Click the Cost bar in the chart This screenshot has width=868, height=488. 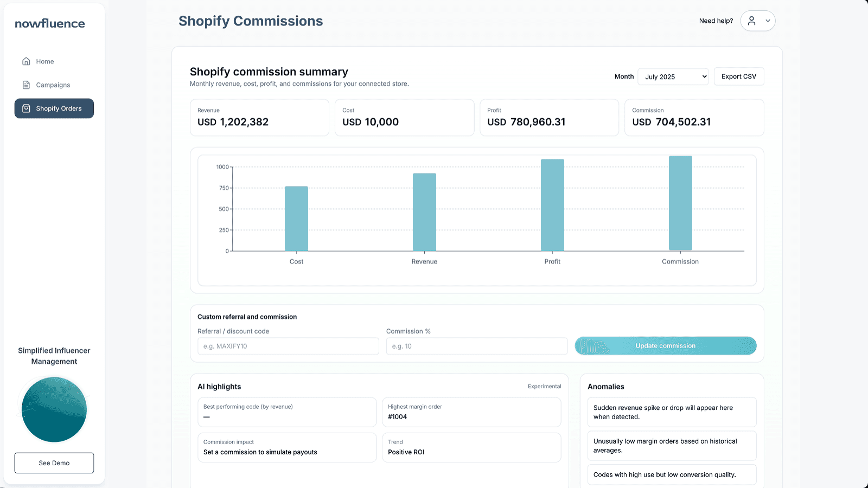coord(296,219)
